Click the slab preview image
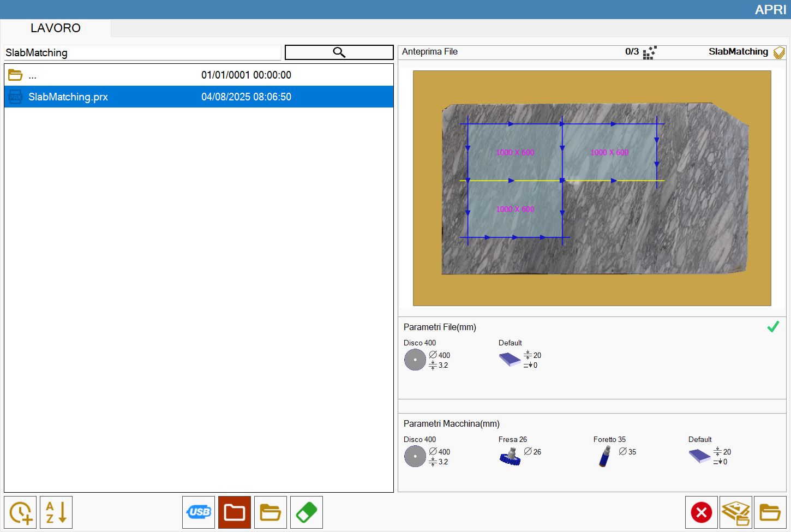Viewport: 791px width, 532px height. pos(592,188)
